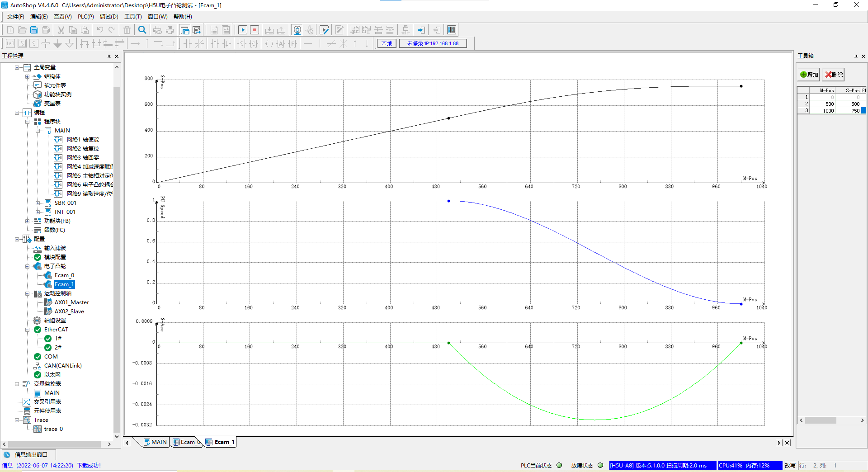Viewport: 868px width, 472px height.
Task: Click the print preview icon
Action: pos(157,30)
